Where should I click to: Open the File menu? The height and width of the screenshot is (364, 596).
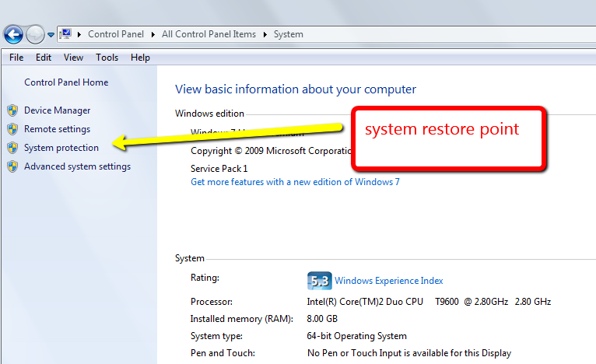16,58
